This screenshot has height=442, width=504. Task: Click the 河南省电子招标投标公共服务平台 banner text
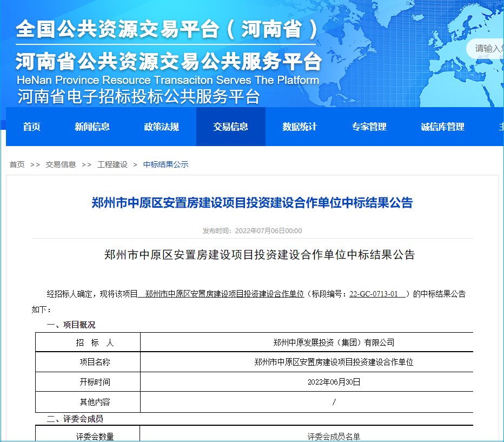click(138, 97)
